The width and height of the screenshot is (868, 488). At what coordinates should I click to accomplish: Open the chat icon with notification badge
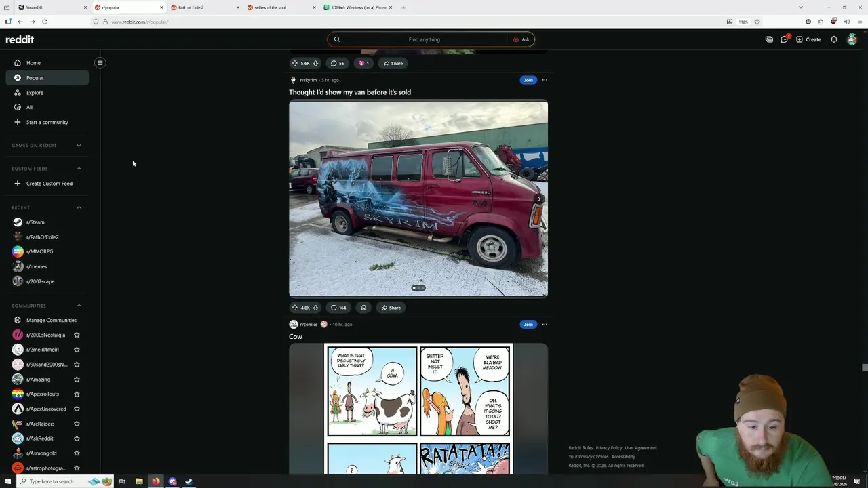tap(785, 39)
